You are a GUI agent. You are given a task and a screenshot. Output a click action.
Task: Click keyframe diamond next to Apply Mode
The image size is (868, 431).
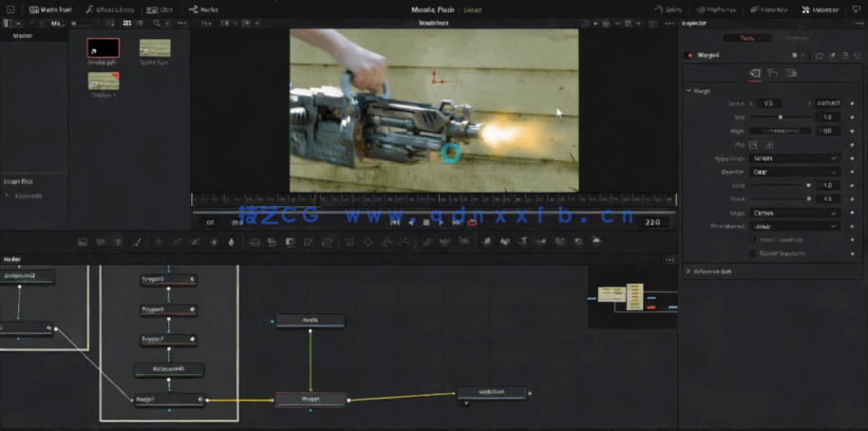tap(853, 159)
